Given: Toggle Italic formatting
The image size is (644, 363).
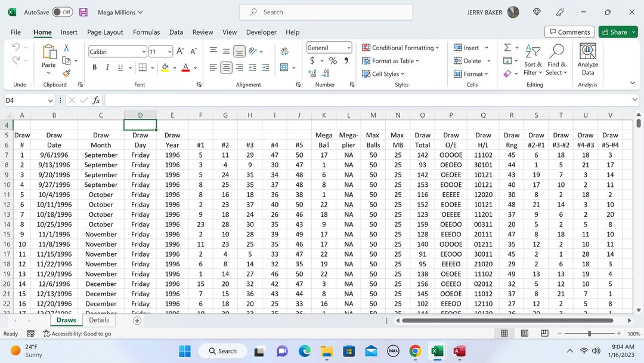Looking at the screenshot, I should click(107, 67).
